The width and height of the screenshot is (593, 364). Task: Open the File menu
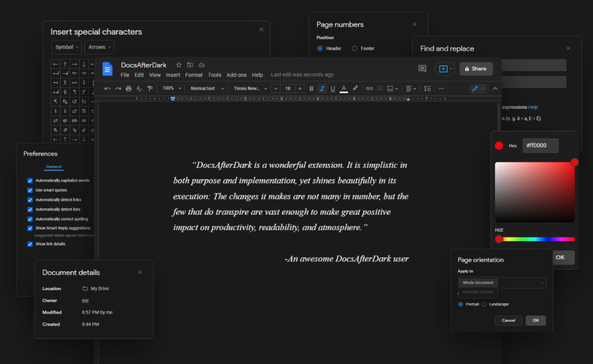click(x=125, y=75)
